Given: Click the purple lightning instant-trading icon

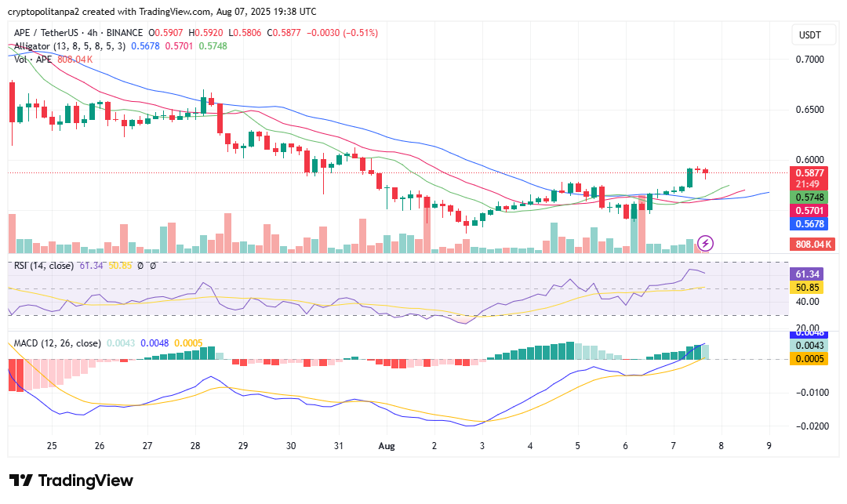Looking at the screenshot, I should click(705, 245).
